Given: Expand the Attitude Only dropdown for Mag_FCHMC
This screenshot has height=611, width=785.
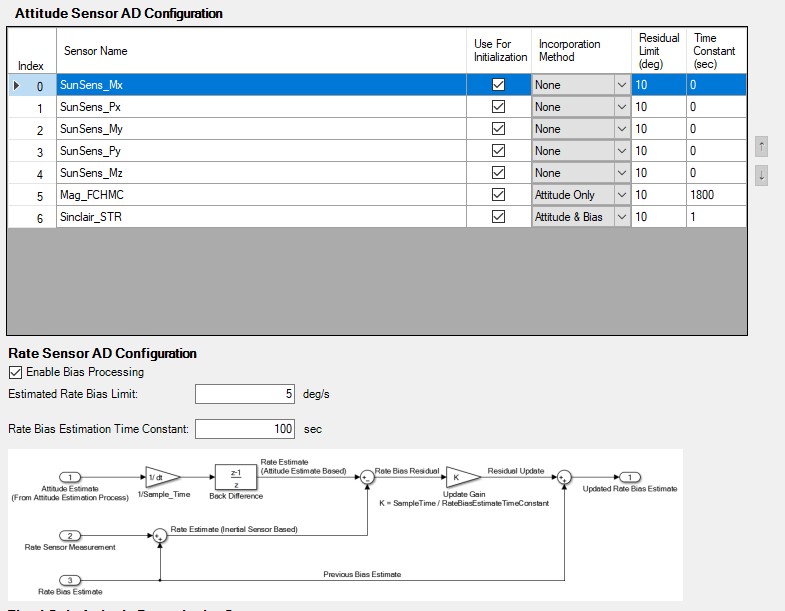Looking at the screenshot, I should pos(621,195).
